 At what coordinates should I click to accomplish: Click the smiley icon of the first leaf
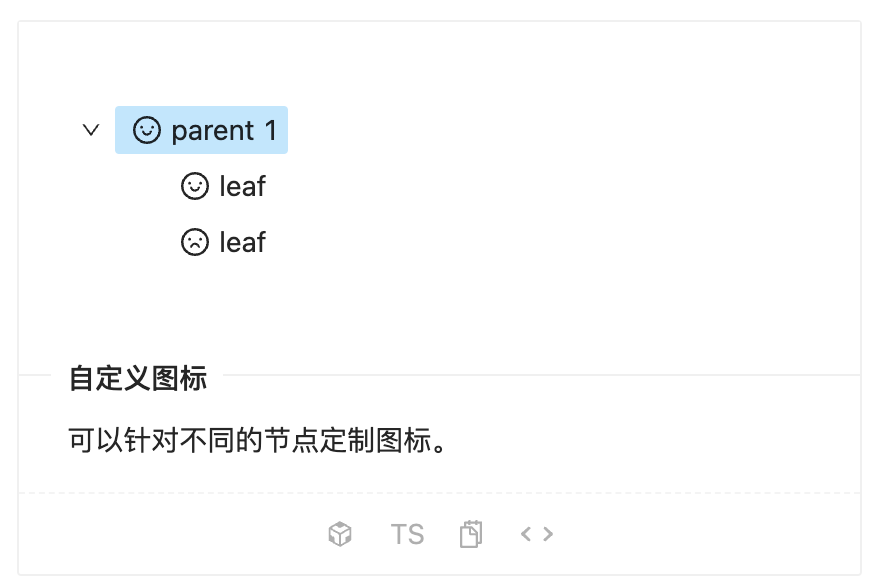click(195, 186)
